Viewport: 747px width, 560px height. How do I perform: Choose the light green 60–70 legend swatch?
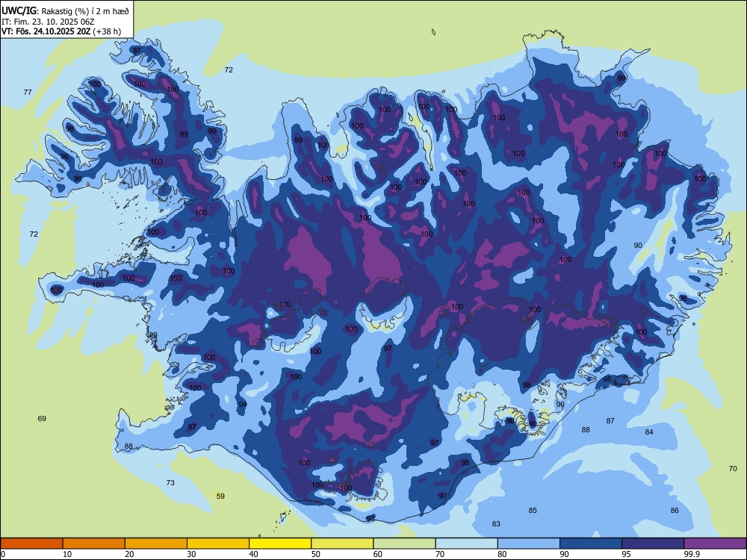(x=404, y=544)
